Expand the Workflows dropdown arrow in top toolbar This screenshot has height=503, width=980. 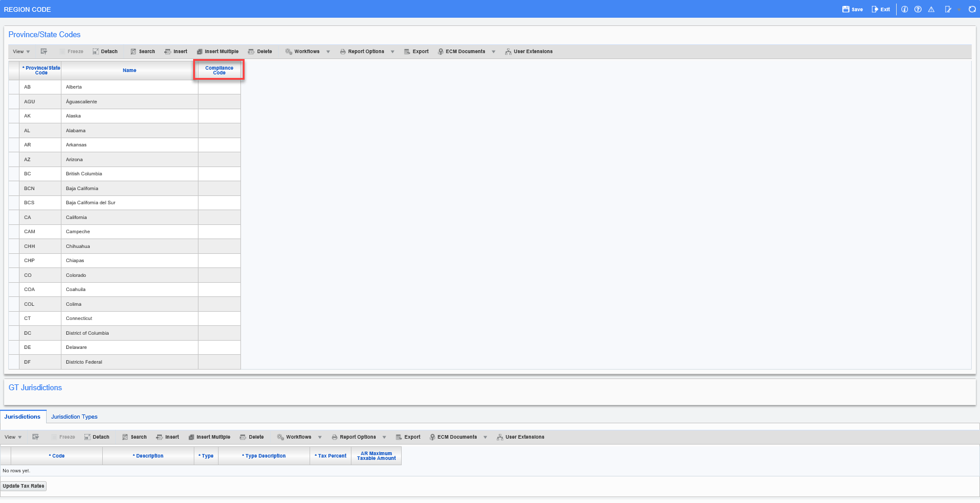click(x=328, y=52)
